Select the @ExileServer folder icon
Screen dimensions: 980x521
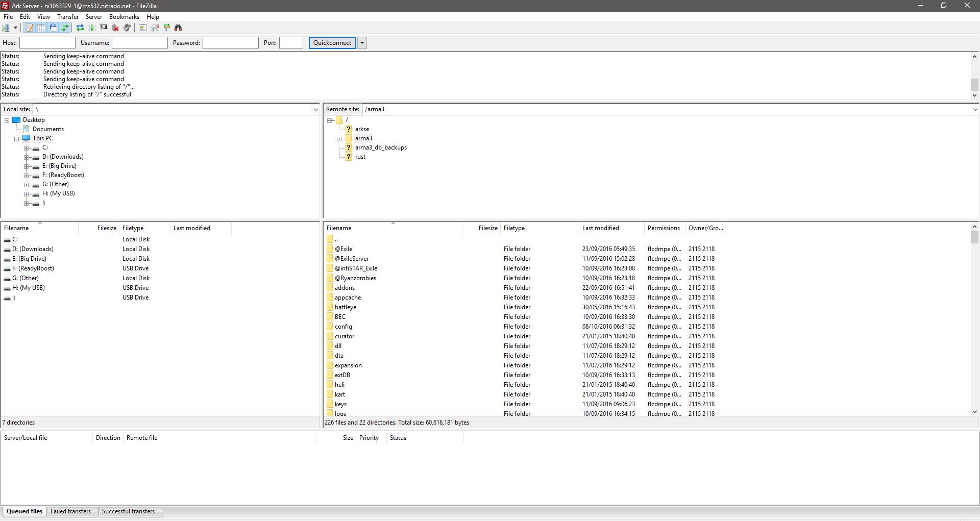pos(330,259)
